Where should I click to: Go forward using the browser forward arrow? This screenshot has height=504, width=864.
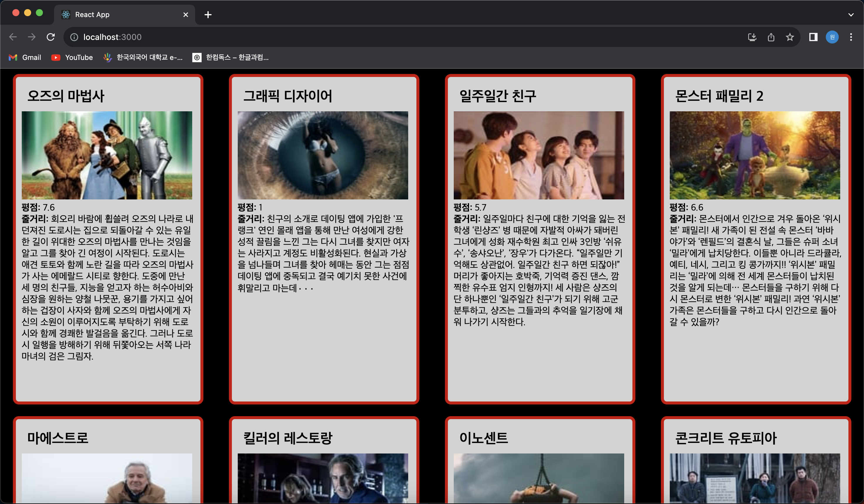point(32,37)
